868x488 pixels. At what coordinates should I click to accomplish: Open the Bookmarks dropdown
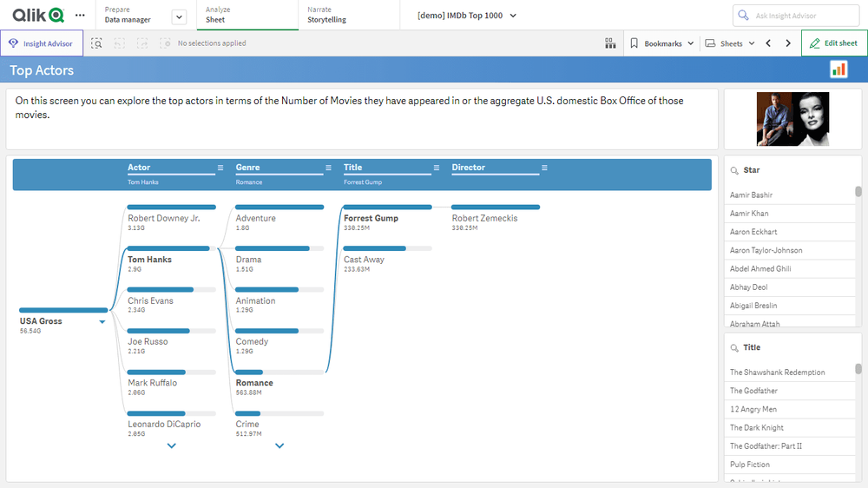[x=661, y=43]
